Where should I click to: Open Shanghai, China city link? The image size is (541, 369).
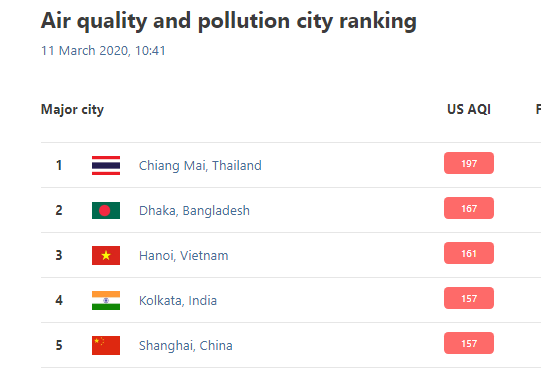(x=186, y=346)
